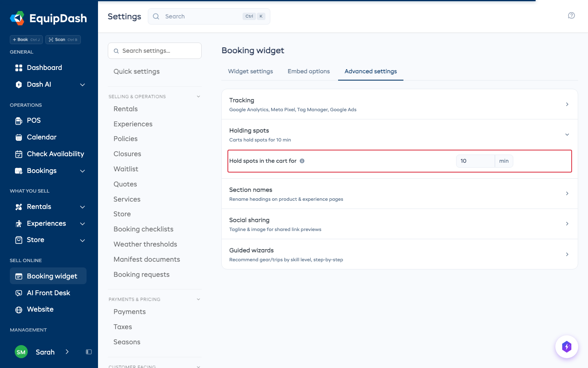Click the help question mark icon
The width and height of the screenshot is (588, 368).
pos(571,16)
